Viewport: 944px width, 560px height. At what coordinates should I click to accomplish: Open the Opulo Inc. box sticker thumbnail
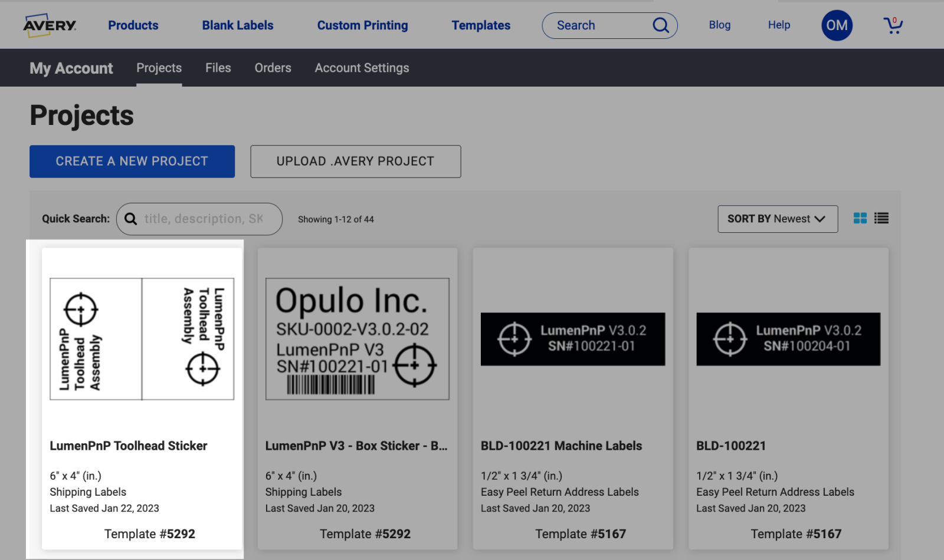(357, 339)
